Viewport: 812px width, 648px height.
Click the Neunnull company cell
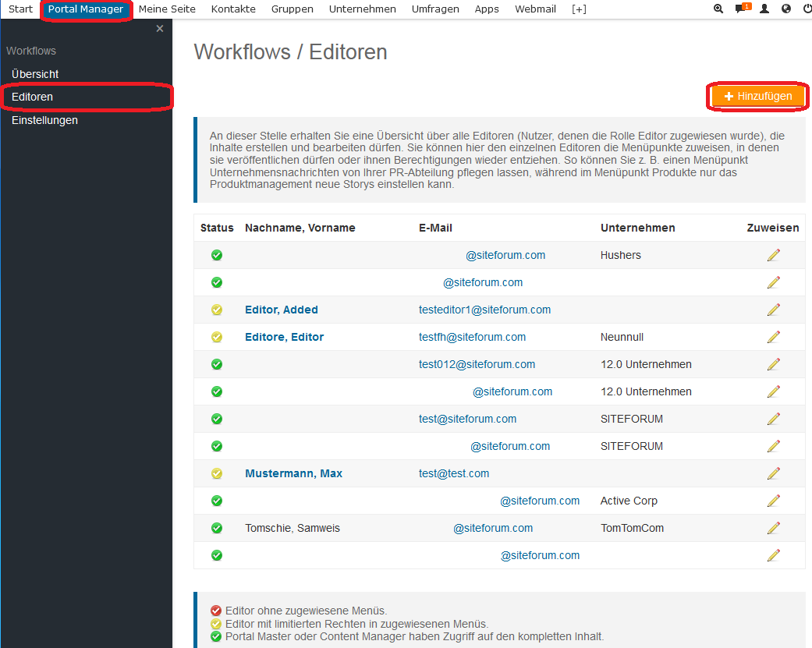point(622,337)
